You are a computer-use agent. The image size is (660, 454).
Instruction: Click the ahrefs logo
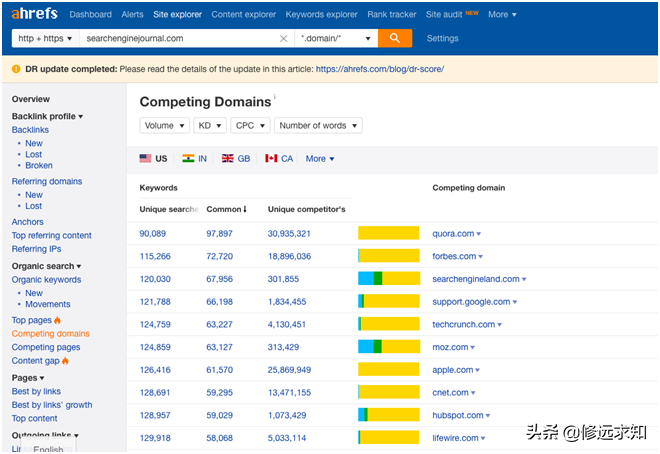[35, 14]
